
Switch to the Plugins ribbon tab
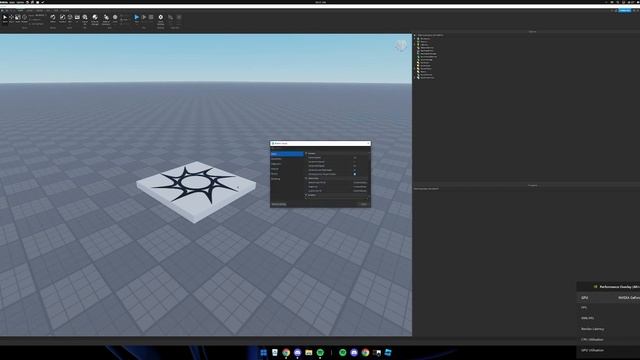pos(64,10)
